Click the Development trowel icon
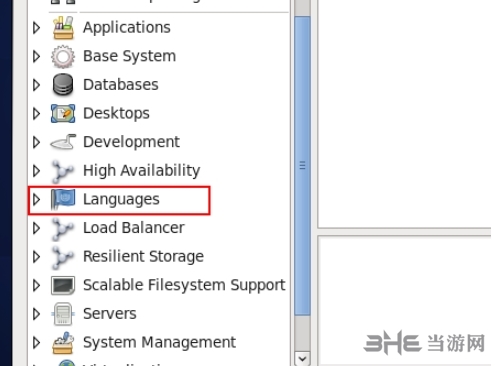 click(63, 142)
